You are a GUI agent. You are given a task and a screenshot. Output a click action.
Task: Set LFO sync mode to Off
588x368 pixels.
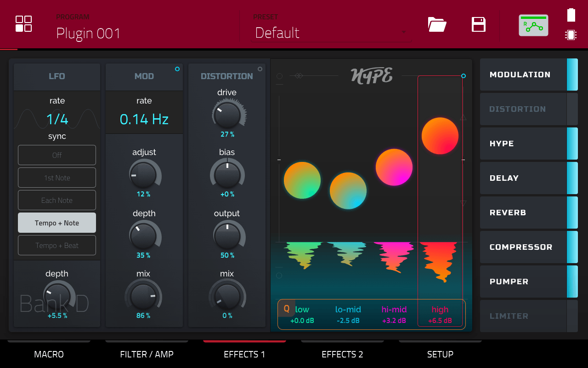(57, 155)
